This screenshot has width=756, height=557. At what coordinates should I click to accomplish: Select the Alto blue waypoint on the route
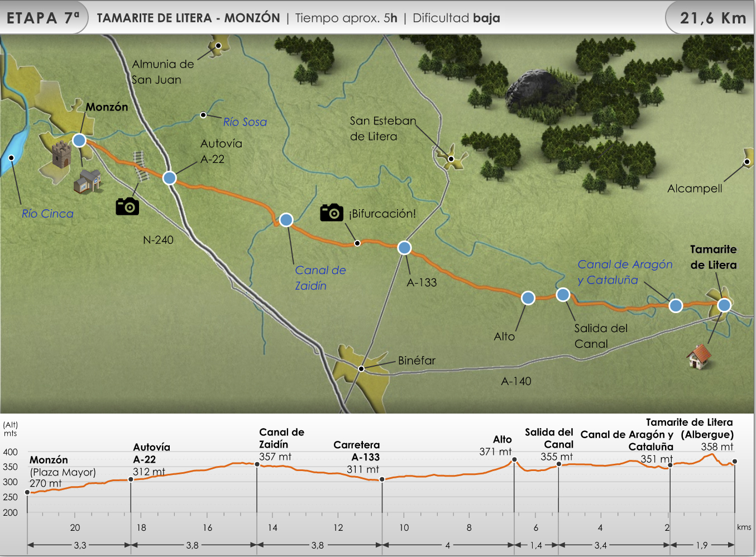click(528, 298)
